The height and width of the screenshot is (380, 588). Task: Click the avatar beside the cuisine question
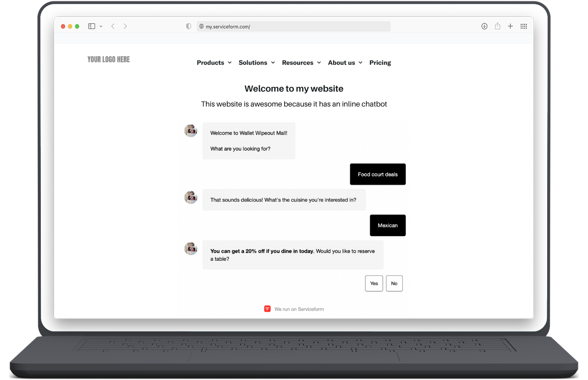point(191,197)
